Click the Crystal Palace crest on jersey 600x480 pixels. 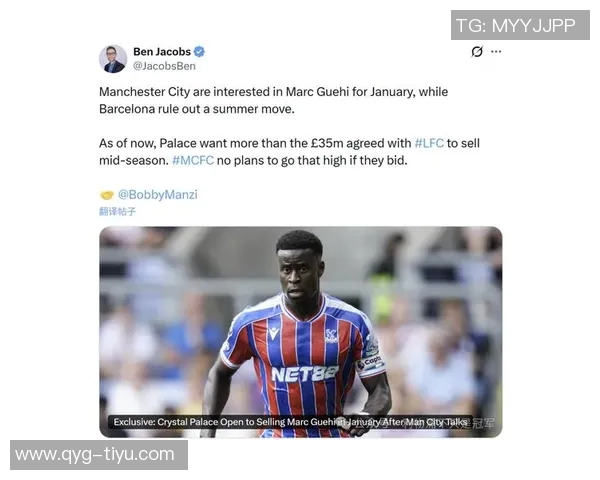click(x=331, y=336)
